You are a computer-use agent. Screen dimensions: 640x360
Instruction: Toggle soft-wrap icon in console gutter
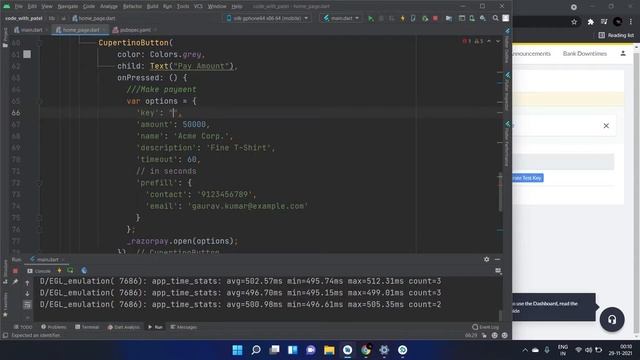tap(27, 304)
